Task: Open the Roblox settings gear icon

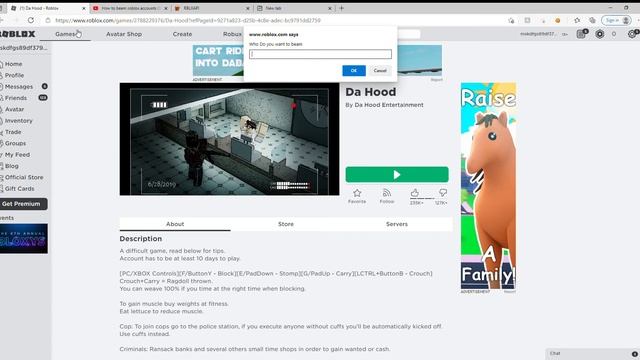Action: pos(632,34)
